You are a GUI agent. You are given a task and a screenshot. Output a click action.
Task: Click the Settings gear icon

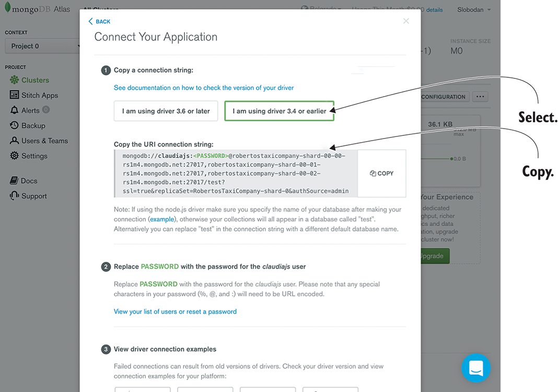[14, 156]
